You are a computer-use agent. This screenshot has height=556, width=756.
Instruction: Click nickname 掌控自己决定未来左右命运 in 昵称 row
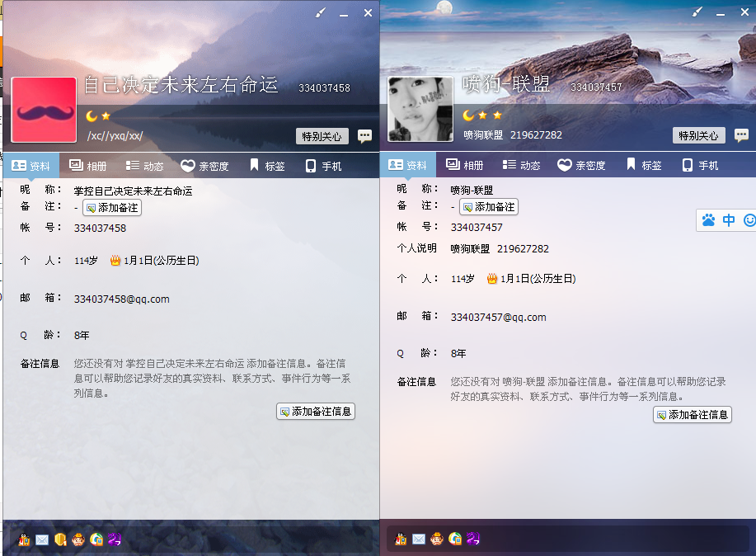click(x=133, y=191)
